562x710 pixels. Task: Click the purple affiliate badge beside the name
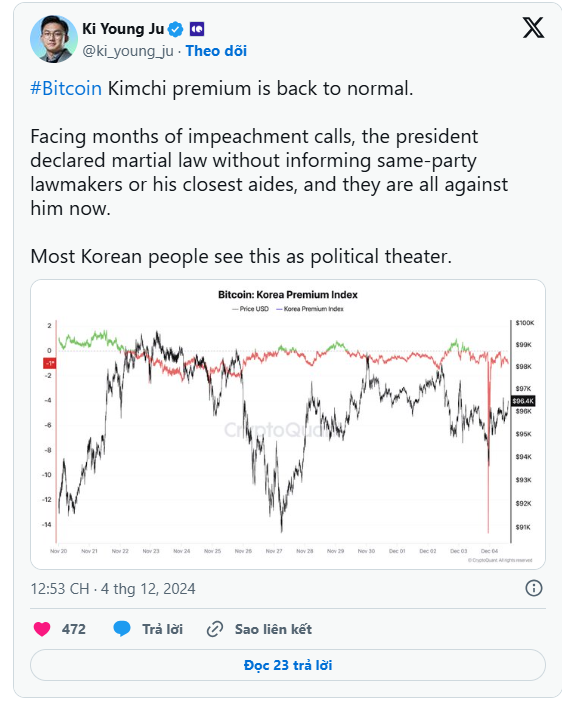(197, 29)
